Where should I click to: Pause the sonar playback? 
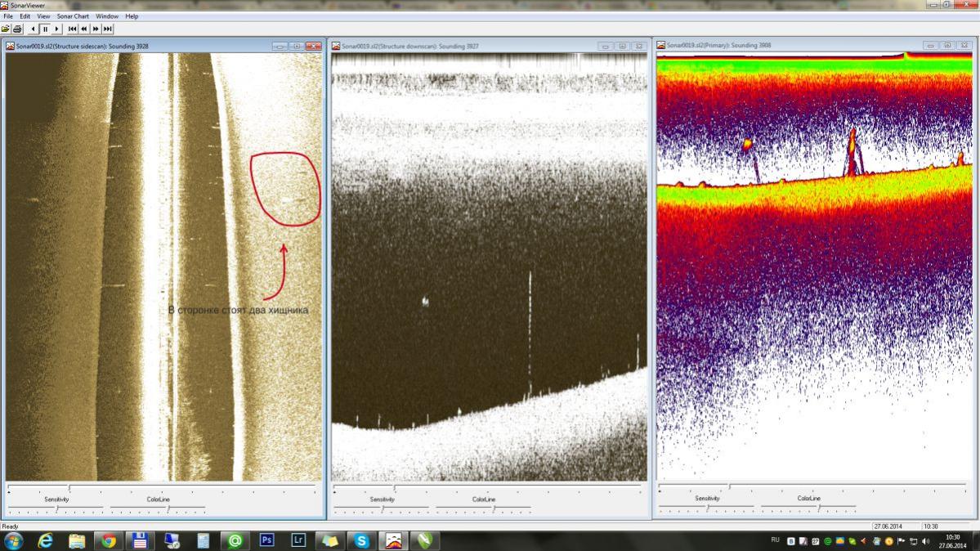(45, 29)
